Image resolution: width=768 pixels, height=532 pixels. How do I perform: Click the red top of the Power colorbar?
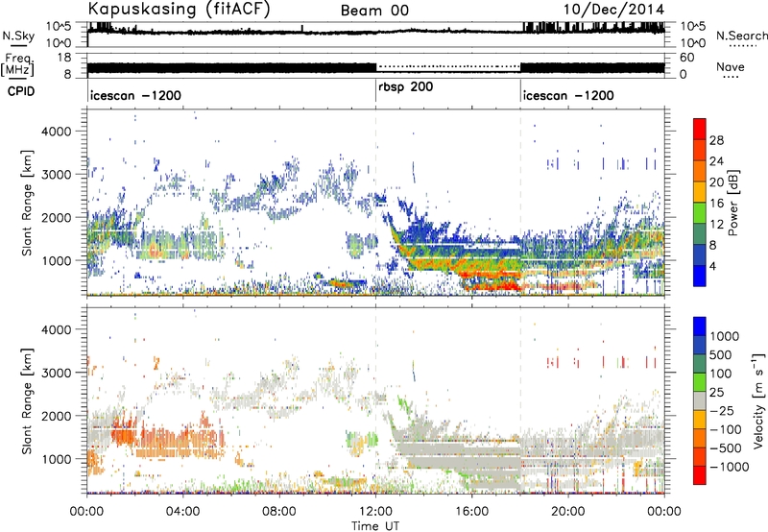pos(700,129)
